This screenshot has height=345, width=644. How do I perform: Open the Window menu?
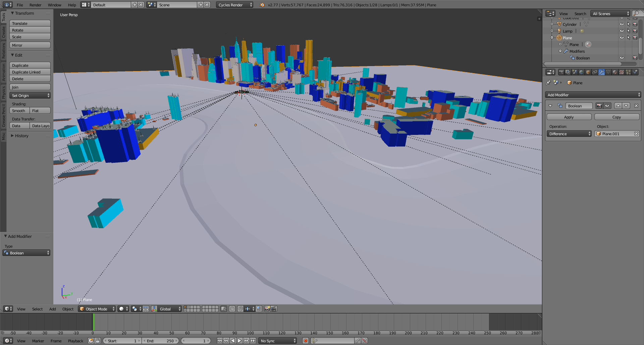tap(54, 5)
